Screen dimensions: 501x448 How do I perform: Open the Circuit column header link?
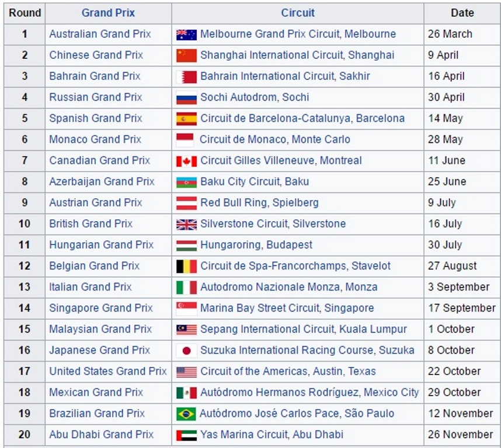(x=297, y=13)
